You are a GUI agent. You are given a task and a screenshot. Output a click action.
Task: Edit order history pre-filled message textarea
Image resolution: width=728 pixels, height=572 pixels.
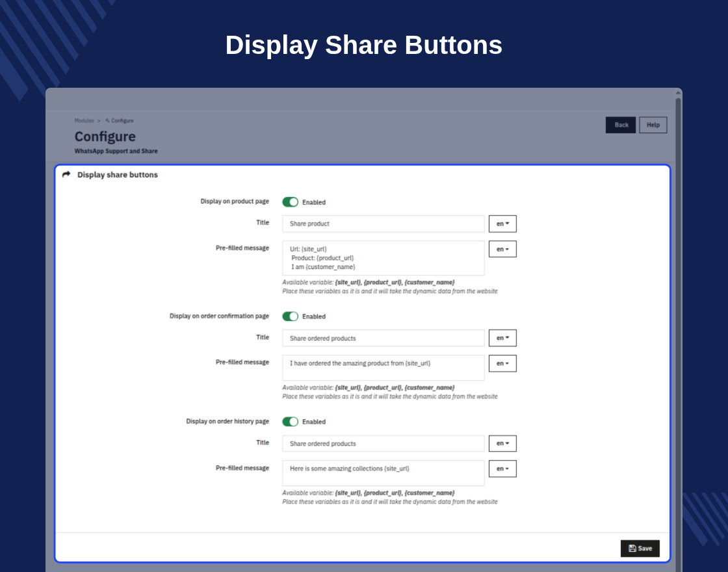pos(383,473)
